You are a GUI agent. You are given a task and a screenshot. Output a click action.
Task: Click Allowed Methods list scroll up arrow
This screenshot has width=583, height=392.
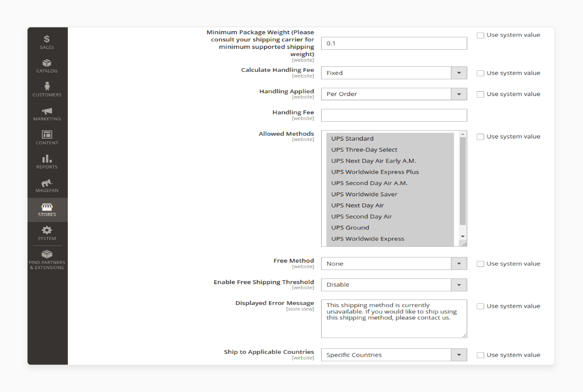pyautogui.click(x=463, y=134)
